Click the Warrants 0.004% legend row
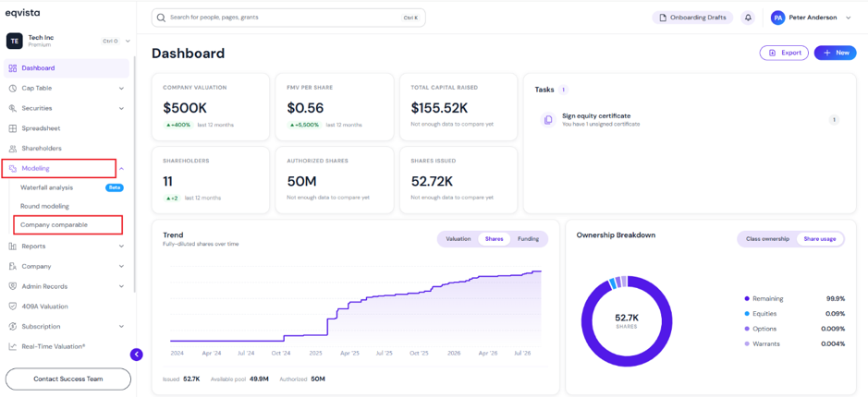This screenshot has height=397, width=868. (795, 343)
